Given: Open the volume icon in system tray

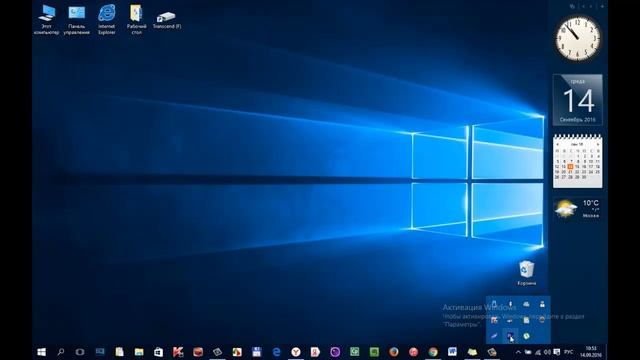Looking at the screenshot, I should [547, 352].
